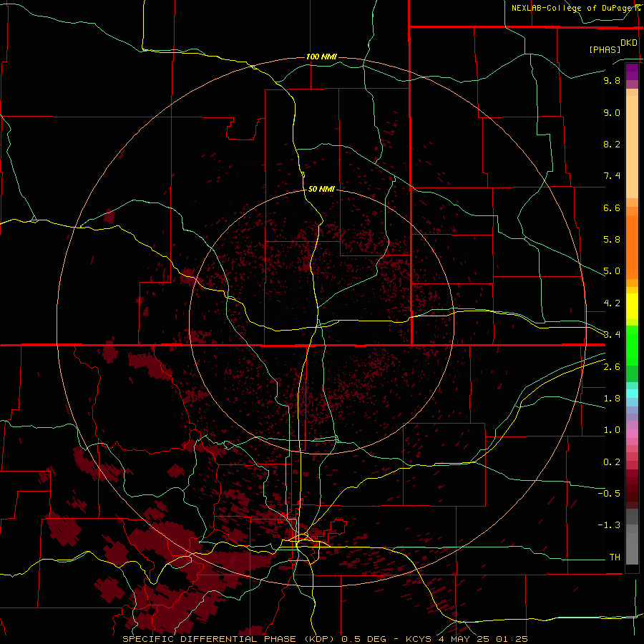Click the 4.2 color scale value
The image size is (644, 644).
coord(612,303)
